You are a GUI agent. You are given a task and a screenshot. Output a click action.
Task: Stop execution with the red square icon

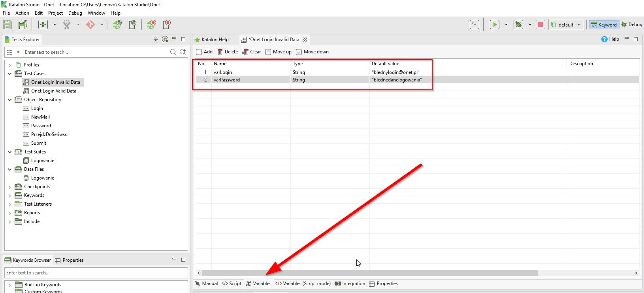pyautogui.click(x=540, y=25)
